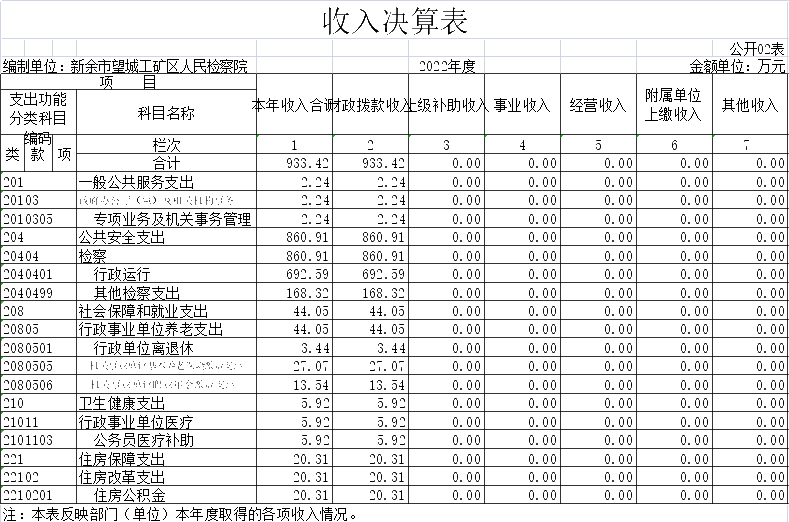
Task: Click the 公务员医疗补助 cell
Action: click(166, 440)
